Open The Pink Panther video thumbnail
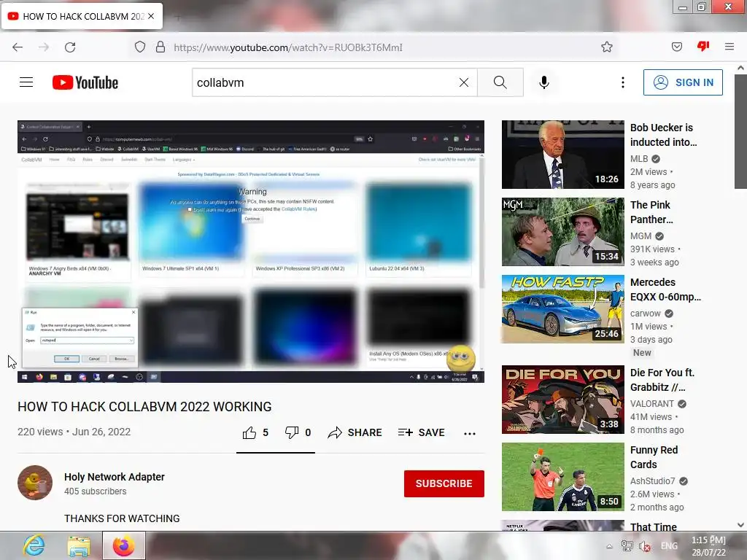Screen dimensions: 747x560 (563, 232)
